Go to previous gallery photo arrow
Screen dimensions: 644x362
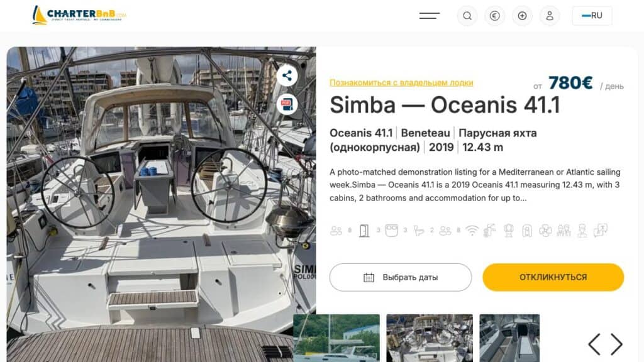pyautogui.click(x=594, y=344)
